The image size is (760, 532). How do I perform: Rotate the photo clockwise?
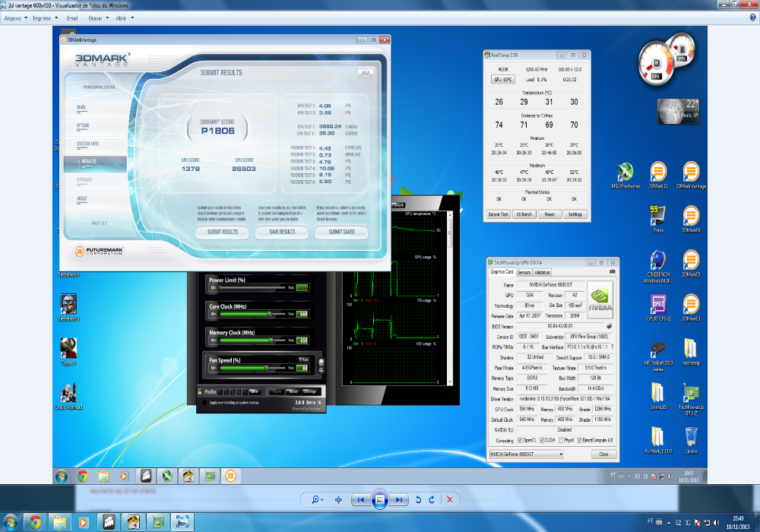(432, 499)
